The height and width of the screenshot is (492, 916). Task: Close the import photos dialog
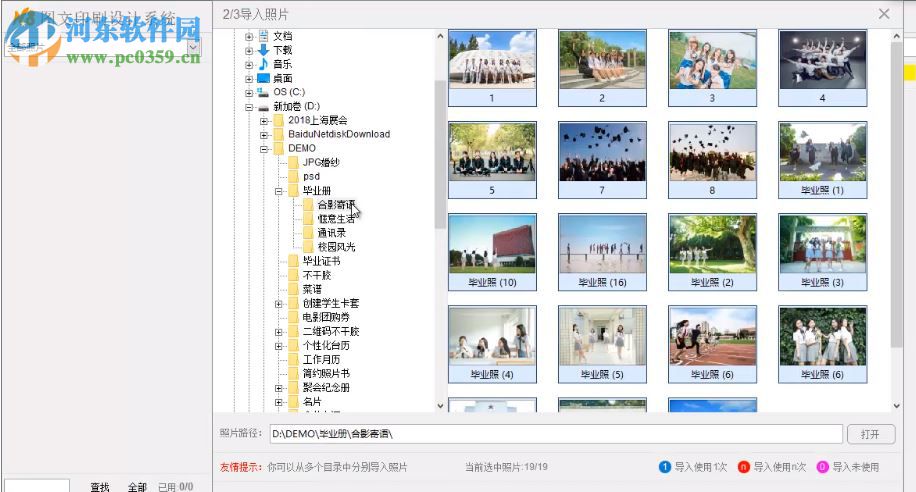click(884, 14)
